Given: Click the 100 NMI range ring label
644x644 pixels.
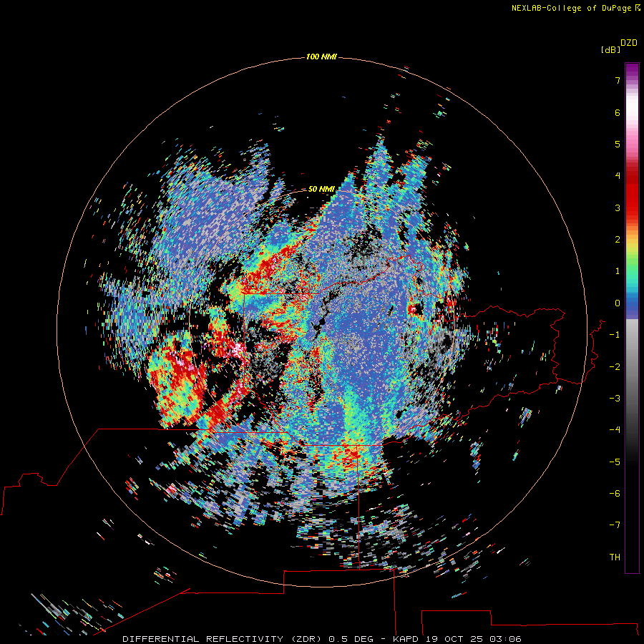Looking at the screenshot, I should [x=321, y=57].
